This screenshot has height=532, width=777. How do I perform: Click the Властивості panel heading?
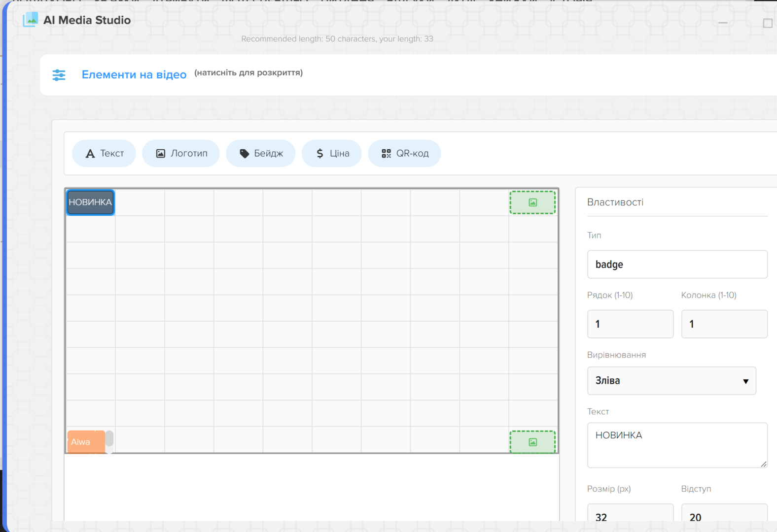pos(615,202)
